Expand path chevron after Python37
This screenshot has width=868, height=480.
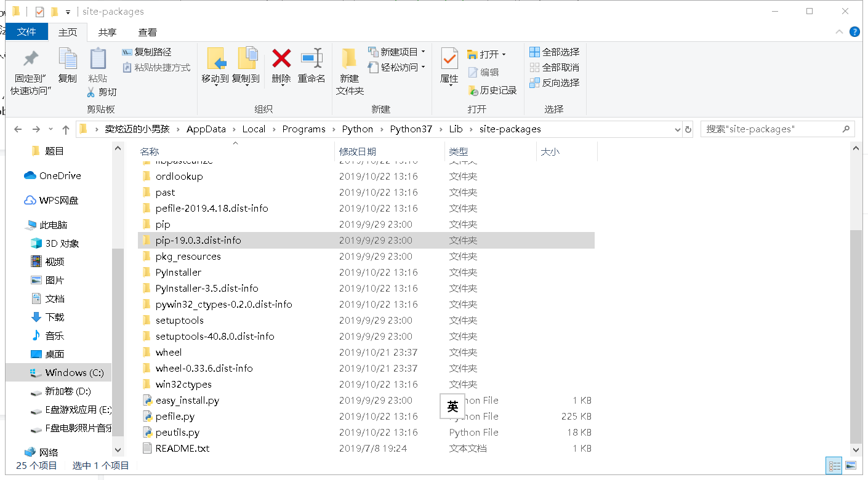[440, 129]
